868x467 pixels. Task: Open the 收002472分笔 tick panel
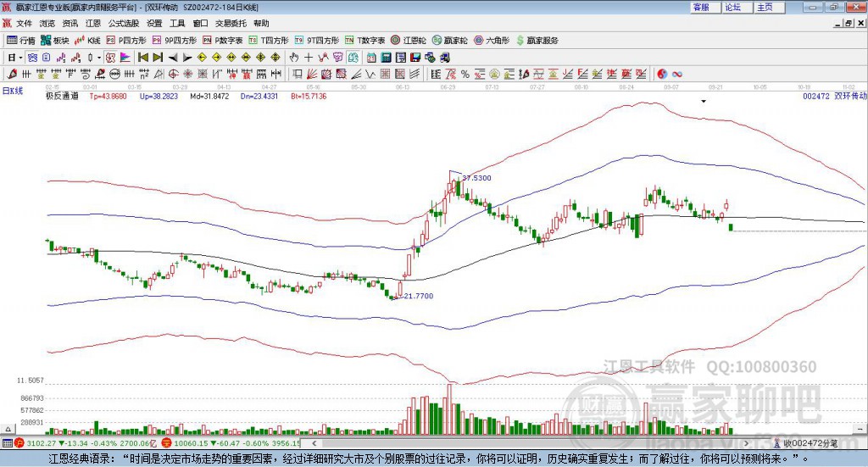(x=805, y=443)
